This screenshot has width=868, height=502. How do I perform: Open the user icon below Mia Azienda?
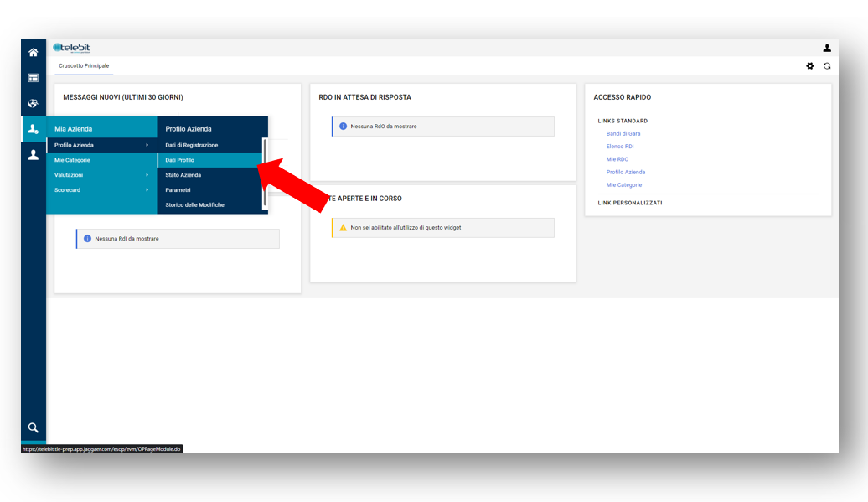point(34,155)
